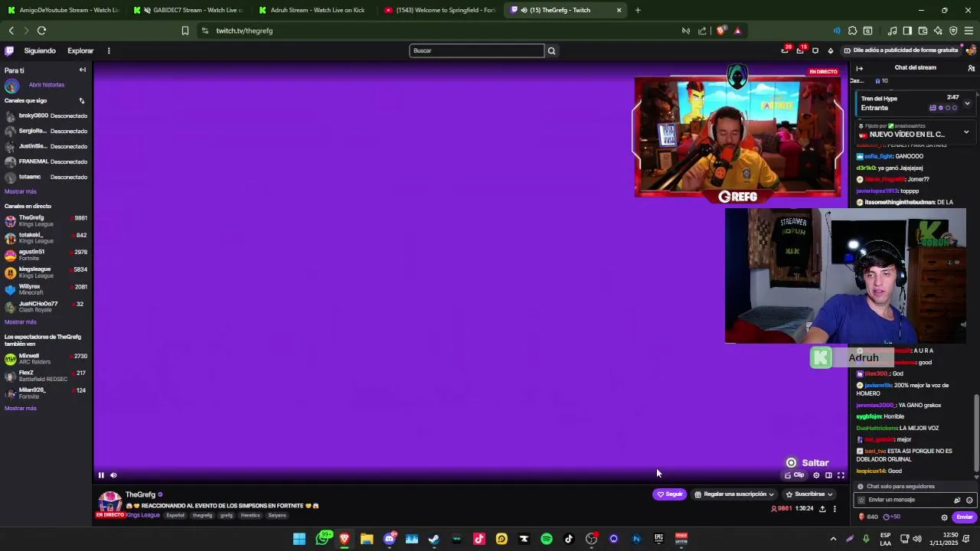Open Brave VPN shield icon
980x551 pixels.
953,31
